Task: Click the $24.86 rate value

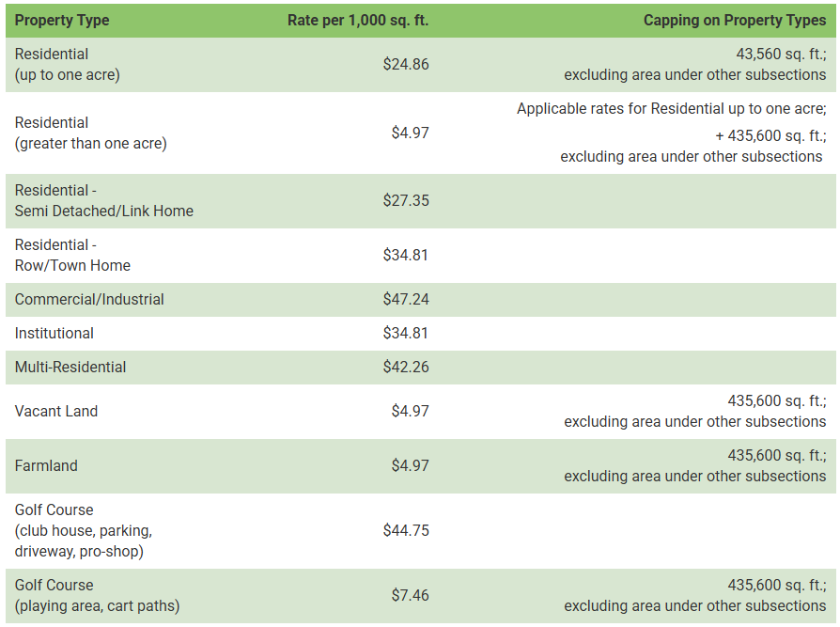Action: pos(406,65)
